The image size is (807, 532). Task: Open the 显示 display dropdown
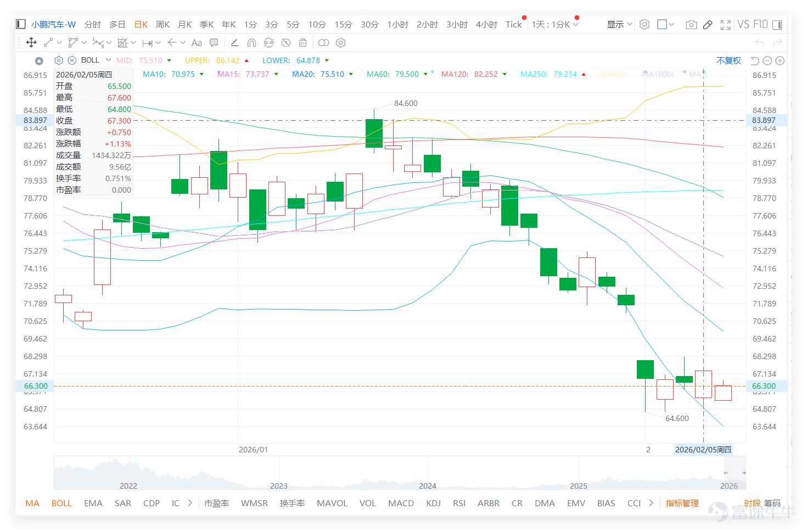pyautogui.click(x=620, y=24)
